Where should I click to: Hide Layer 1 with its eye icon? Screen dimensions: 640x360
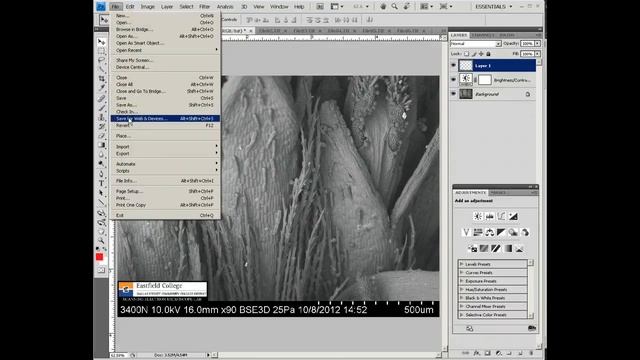(x=453, y=65)
